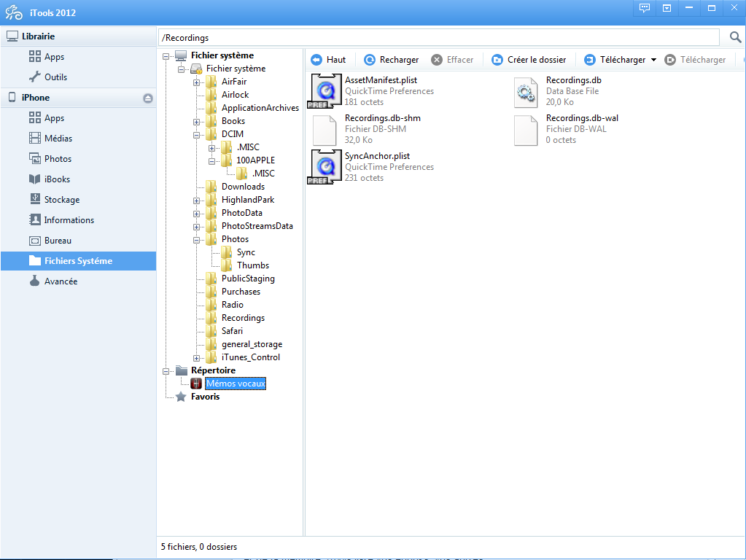The height and width of the screenshot is (560, 746).
Task: Click the search magnifier icon
Action: (x=735, y=37)
